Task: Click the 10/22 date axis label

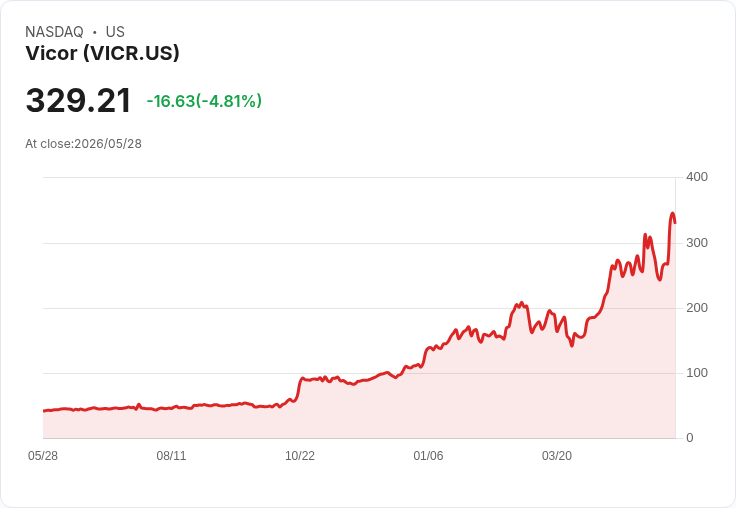Action: click(x=300, y=456)
